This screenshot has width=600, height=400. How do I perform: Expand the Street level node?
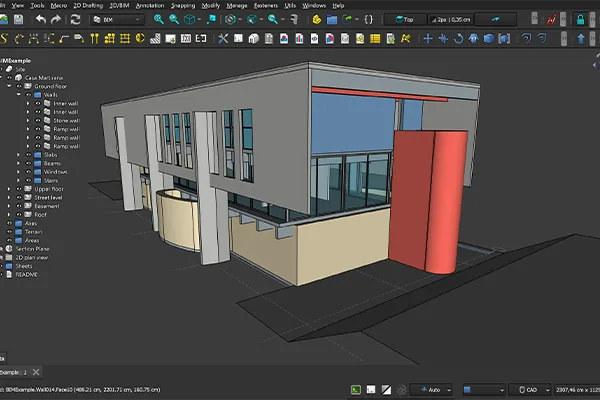tap(9, 198)
